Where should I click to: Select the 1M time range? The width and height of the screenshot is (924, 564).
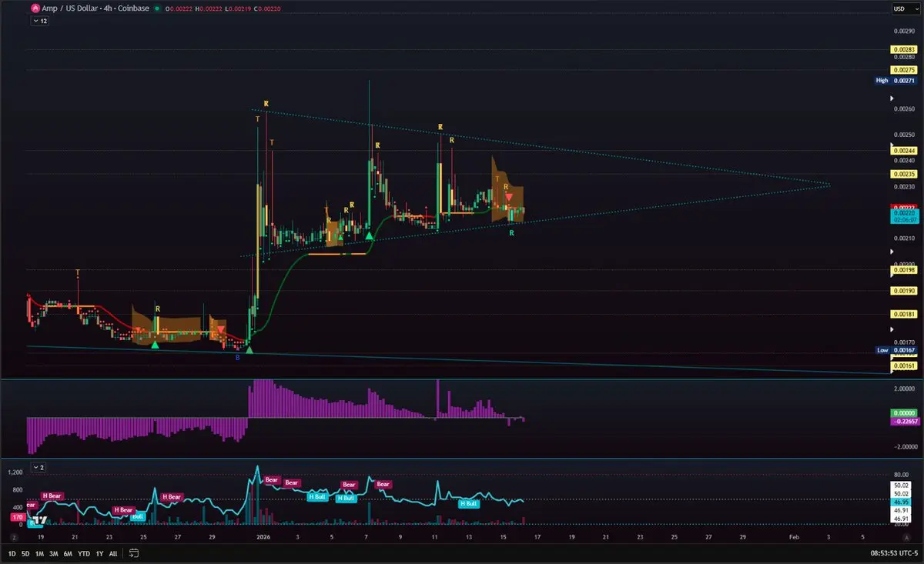[x=39, y=553]
